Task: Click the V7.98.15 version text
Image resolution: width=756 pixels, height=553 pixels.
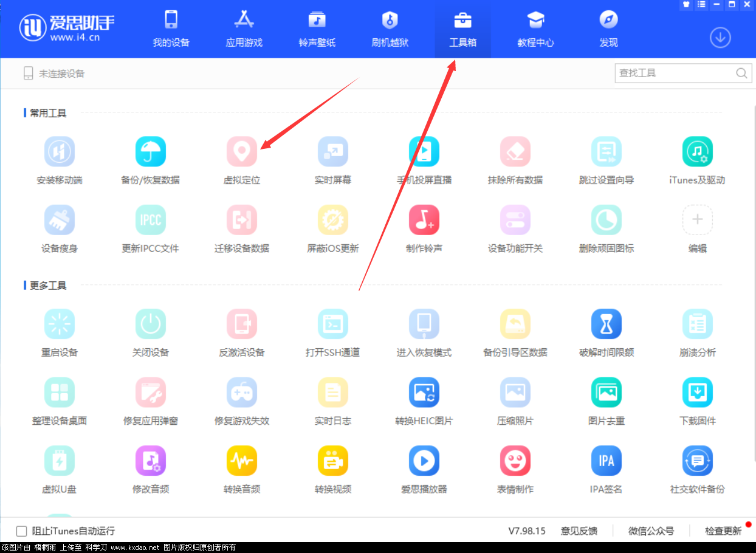Action: point(527,531)
